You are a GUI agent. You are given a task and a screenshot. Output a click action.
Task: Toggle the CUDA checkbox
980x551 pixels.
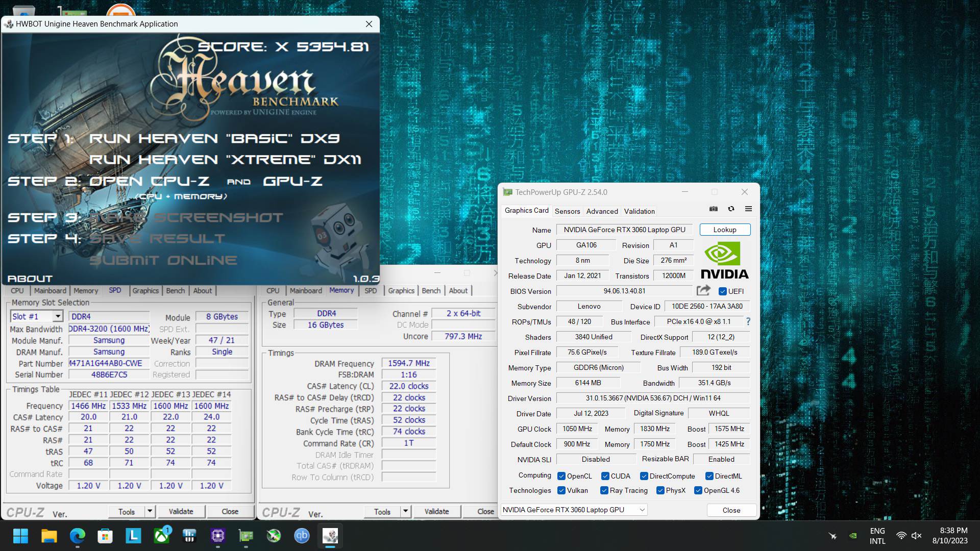click(605, 476)
